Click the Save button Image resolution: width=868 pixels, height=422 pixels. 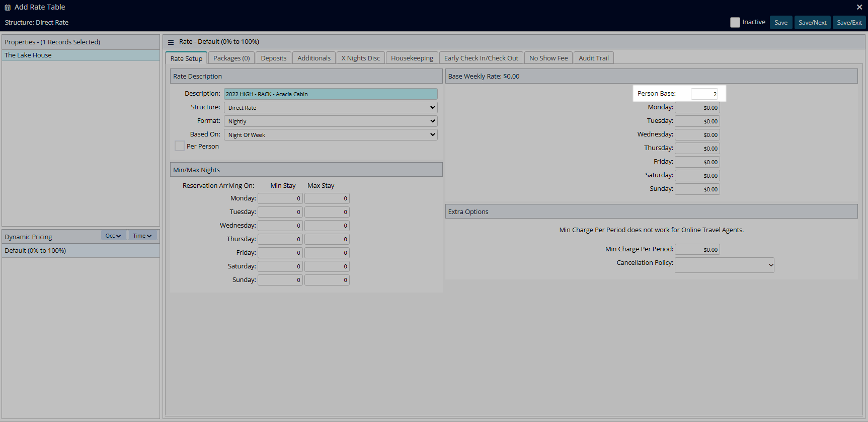781,22
